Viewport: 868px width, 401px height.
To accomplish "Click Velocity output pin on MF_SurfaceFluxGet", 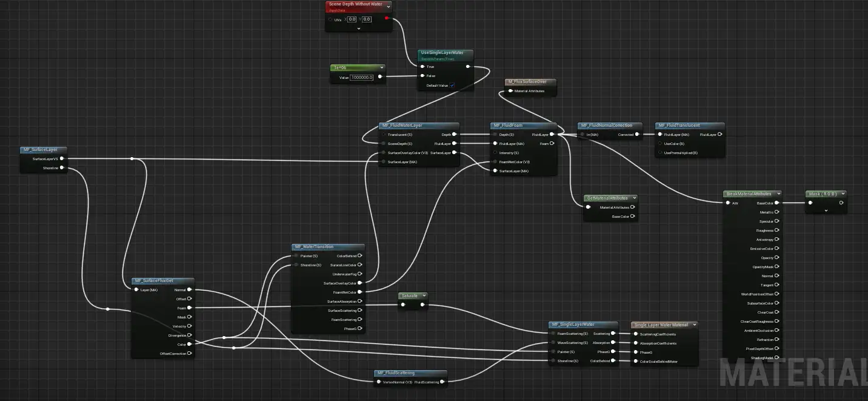I will tap(189, 326).
